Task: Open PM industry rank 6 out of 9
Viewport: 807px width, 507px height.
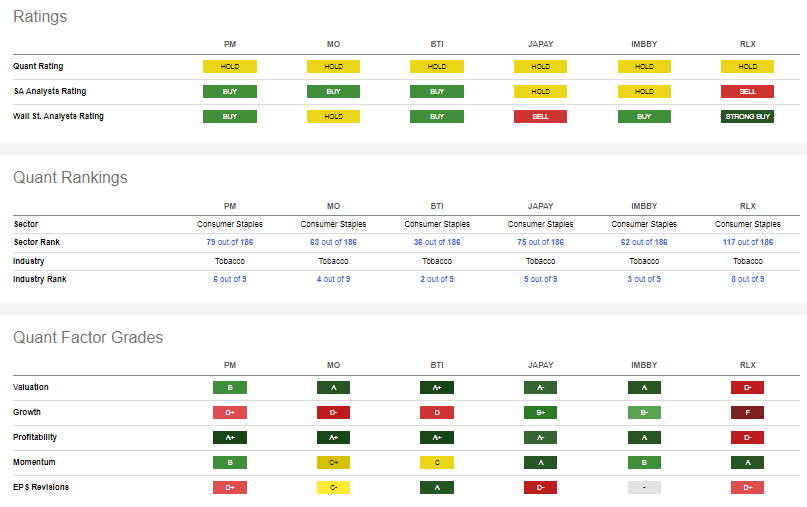Action: [230, 279]
